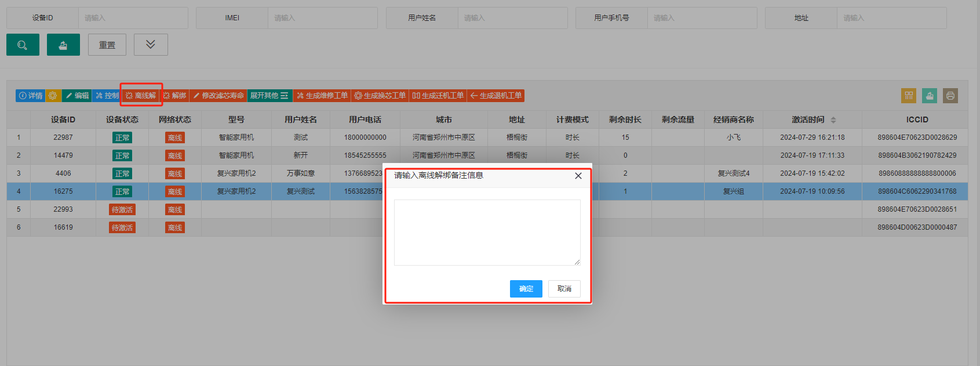Select device ID 16619 cell

tap(63, 227)
